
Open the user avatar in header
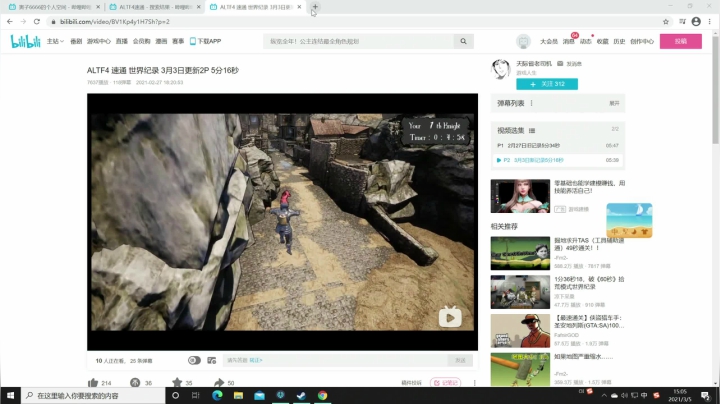[523, 41]
